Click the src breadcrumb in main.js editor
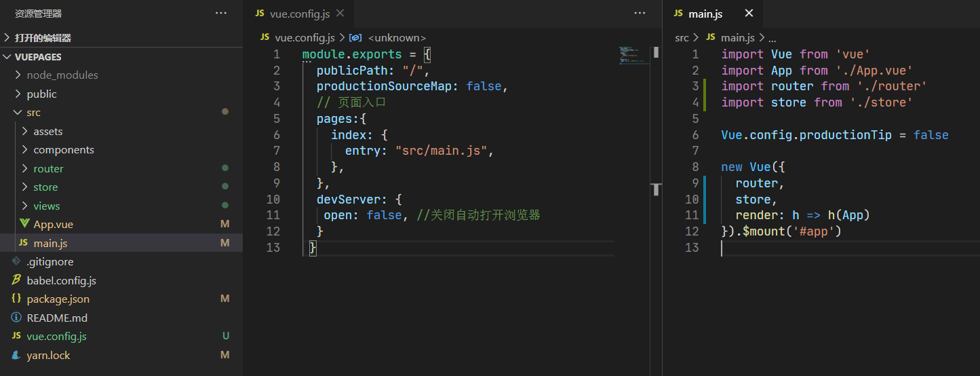This screenshot has height=376, width=980. click(682, 38)
